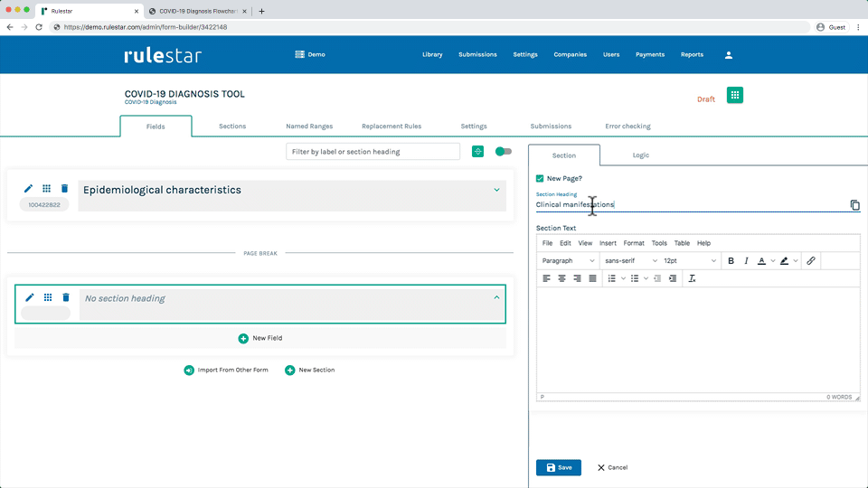Align text left in the editor
This screenshot has width=868, height=488.
point(546,278)
